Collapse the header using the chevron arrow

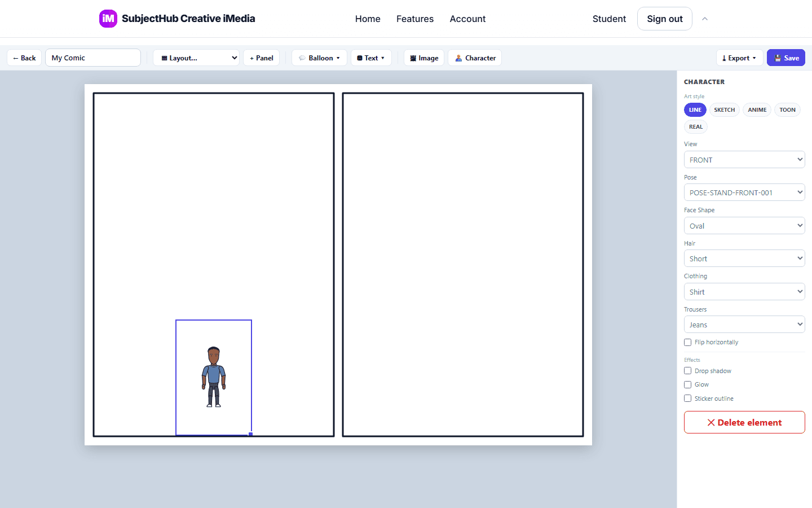click(705, 19)
